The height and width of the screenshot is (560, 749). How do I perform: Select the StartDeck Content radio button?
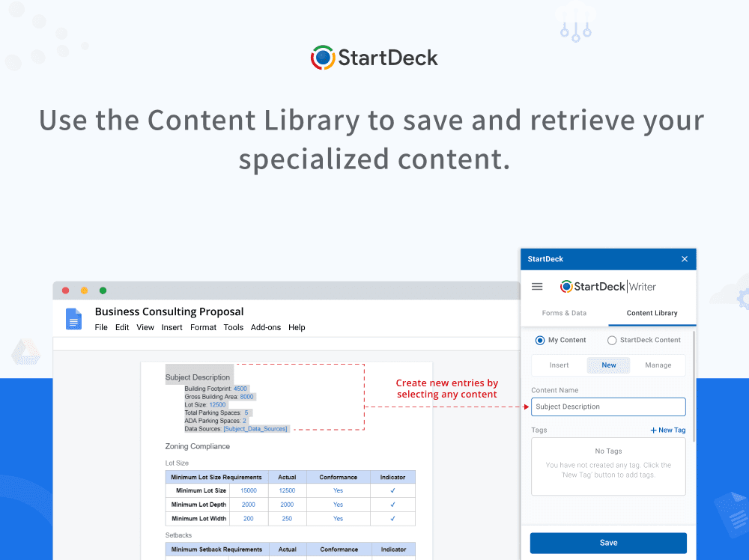click(611, 341)
